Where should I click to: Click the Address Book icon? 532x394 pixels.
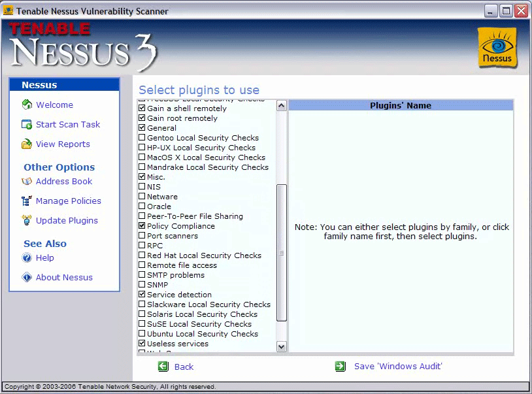[x=26, y=182]
